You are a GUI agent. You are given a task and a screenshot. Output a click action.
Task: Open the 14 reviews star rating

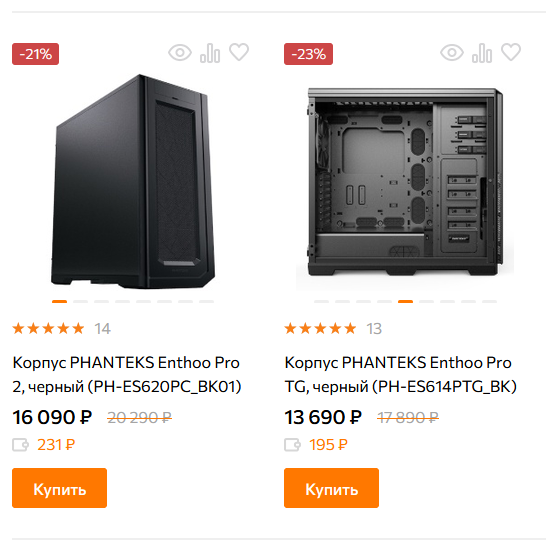pos(62,329)
